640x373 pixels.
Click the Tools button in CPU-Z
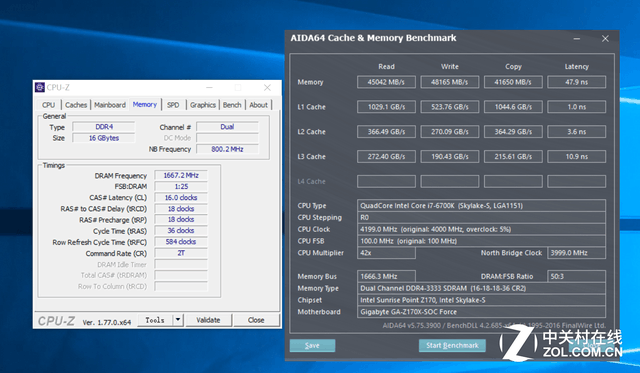point(155,320)
